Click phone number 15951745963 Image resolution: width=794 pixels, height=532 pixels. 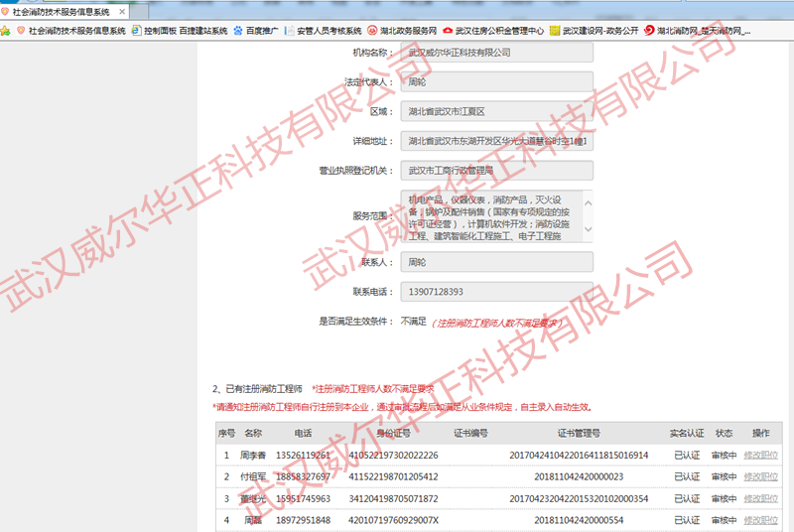pos(303,498)
